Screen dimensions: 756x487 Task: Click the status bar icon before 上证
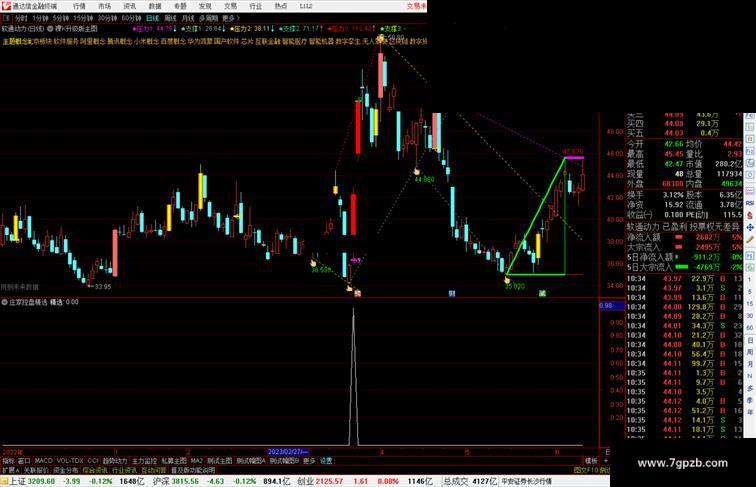click(x=4, y=481)
